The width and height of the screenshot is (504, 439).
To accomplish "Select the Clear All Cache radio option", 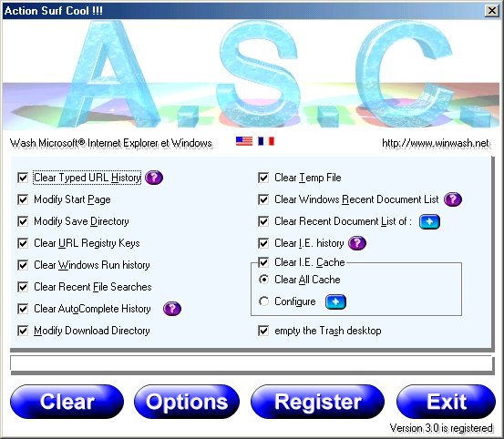I will coord(263,280).
